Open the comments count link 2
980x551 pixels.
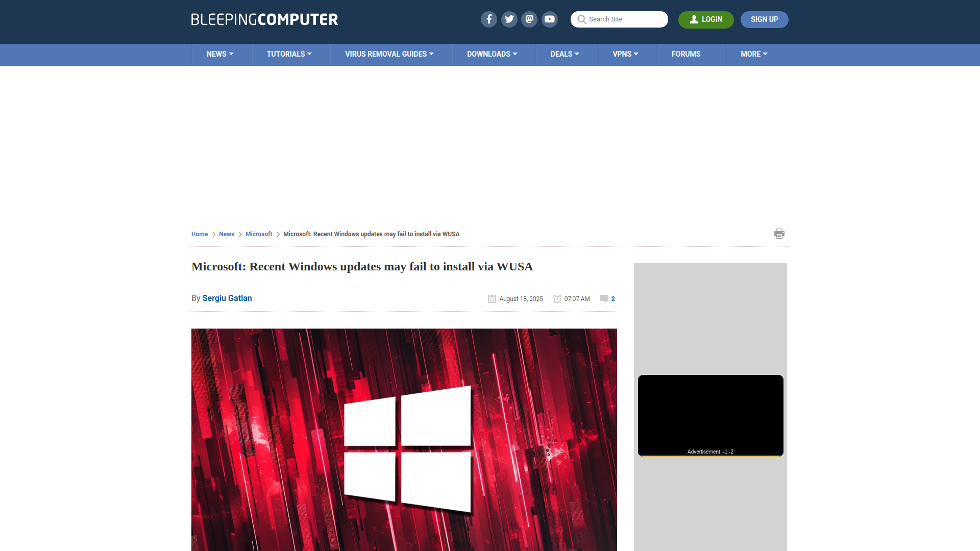tap(613, 299)
